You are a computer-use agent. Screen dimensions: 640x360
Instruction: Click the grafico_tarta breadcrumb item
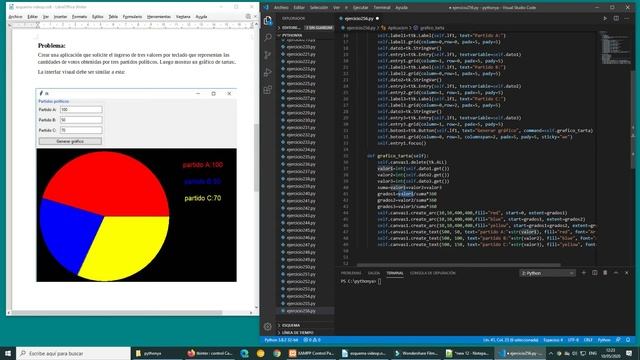point(429,28)
